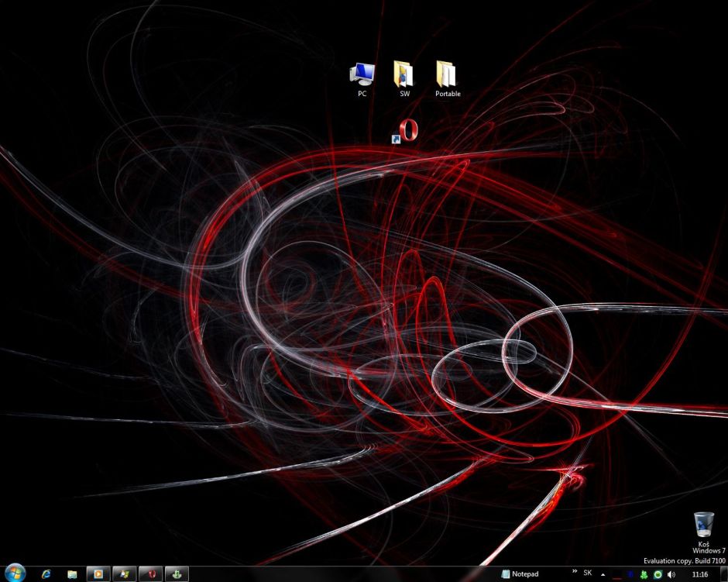Open the volume speaker control
Viewport: 728px width, 582px height.
pos(671,574)
